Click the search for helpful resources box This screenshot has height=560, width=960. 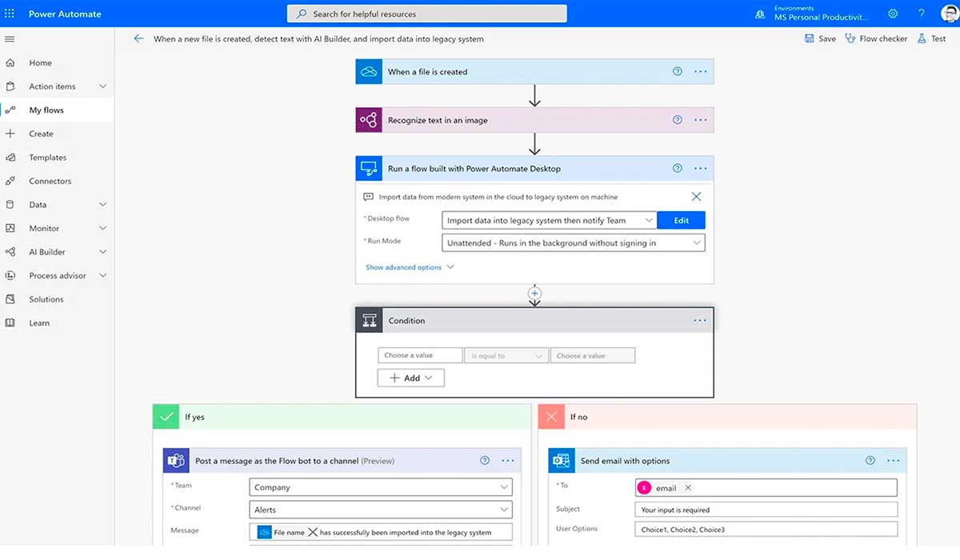(427, 14)
